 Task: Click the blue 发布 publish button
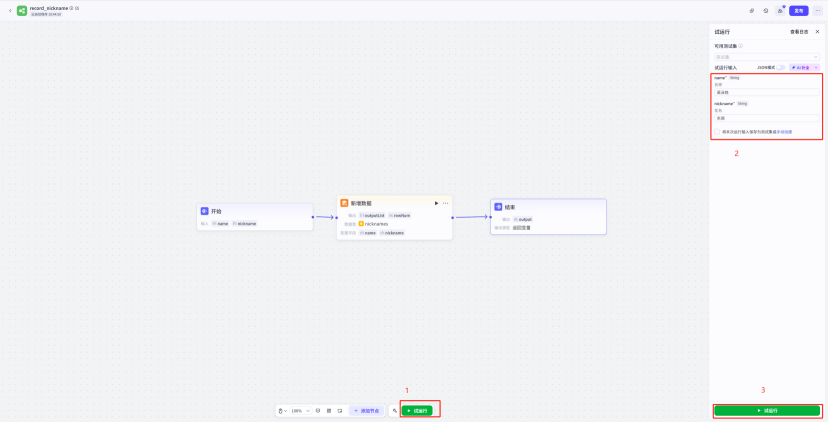point(798,11)
